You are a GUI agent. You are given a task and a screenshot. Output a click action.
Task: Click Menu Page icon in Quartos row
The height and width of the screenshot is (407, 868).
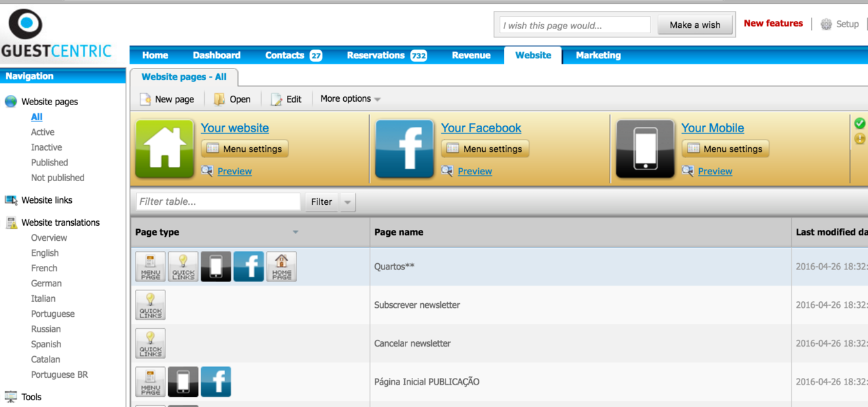[x=151, y=267]
